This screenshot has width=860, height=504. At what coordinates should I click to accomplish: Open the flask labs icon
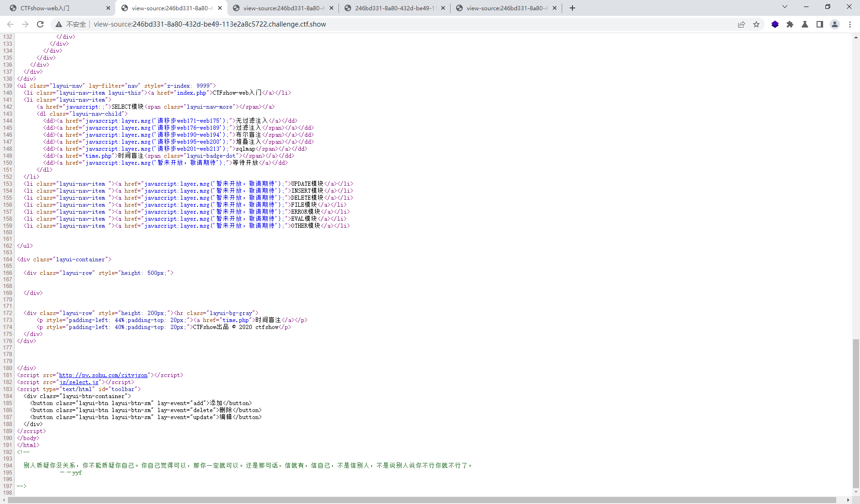point(805,24)
